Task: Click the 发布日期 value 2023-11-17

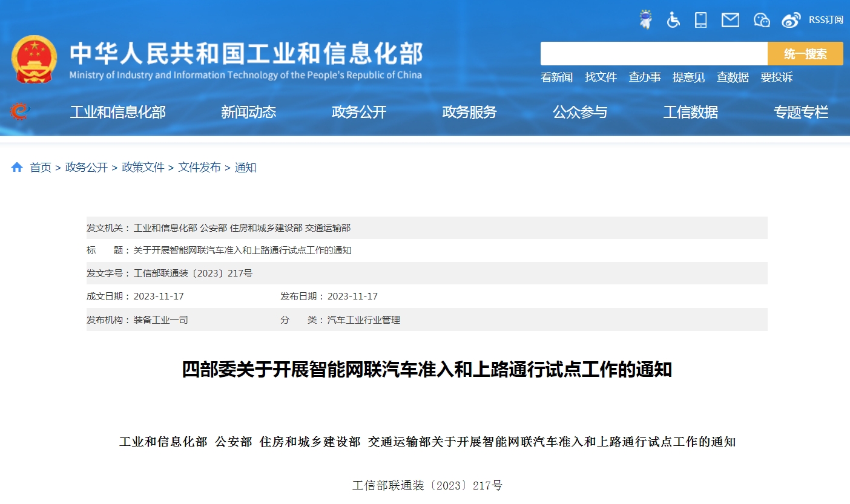Action: tap(352, 296)
